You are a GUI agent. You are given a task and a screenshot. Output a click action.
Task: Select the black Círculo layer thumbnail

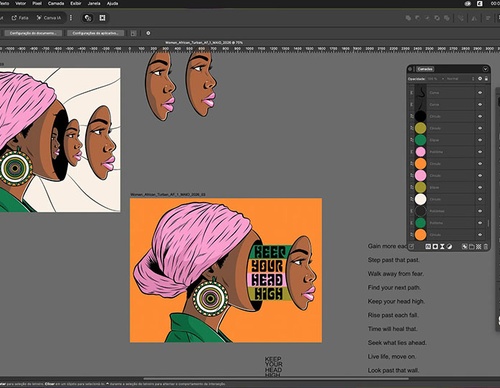click(420, 116)
